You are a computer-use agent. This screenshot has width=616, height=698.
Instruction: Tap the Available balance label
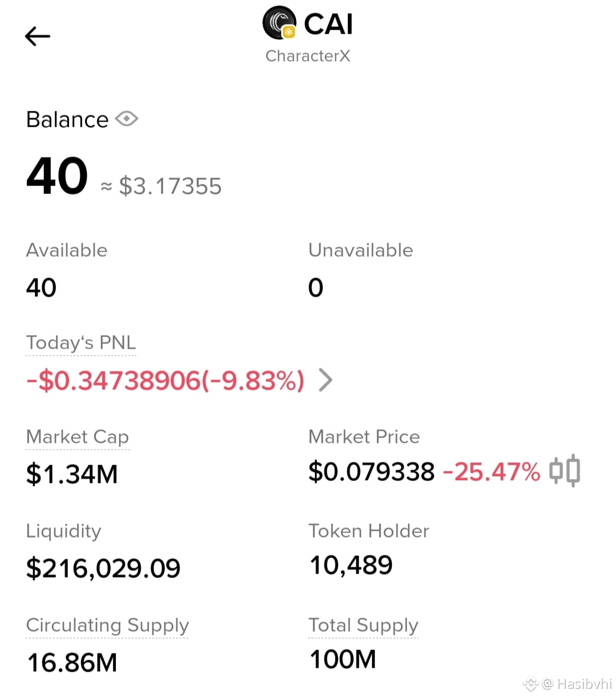click(67, 250)
